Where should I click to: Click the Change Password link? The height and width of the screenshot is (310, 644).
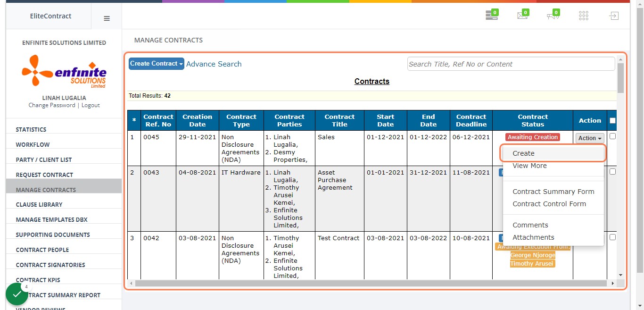52,105
